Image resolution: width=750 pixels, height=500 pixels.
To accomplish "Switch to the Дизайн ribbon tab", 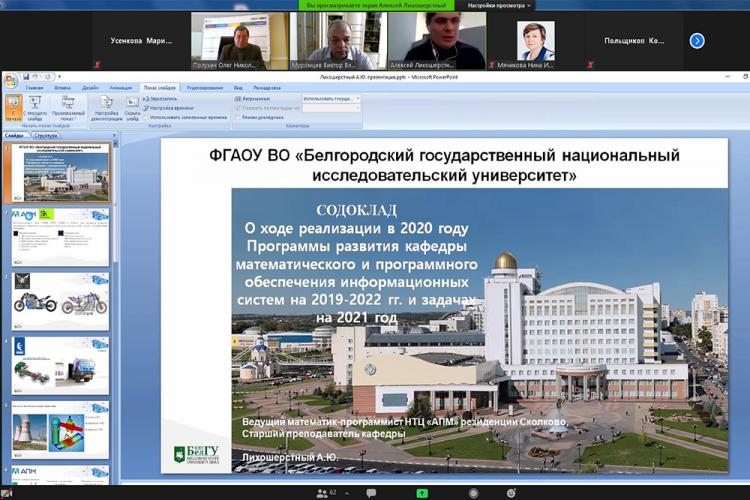I will pyautogui.click(x=90, y=88).
